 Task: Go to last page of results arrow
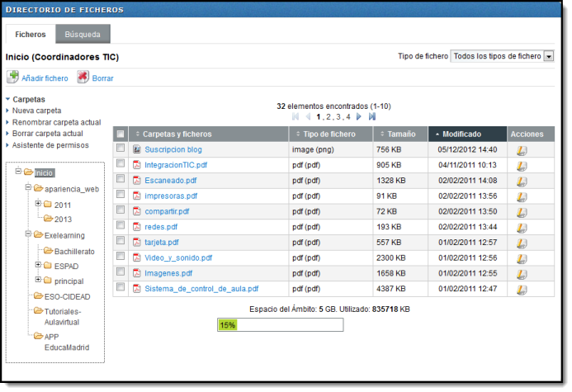coord(371,117)
